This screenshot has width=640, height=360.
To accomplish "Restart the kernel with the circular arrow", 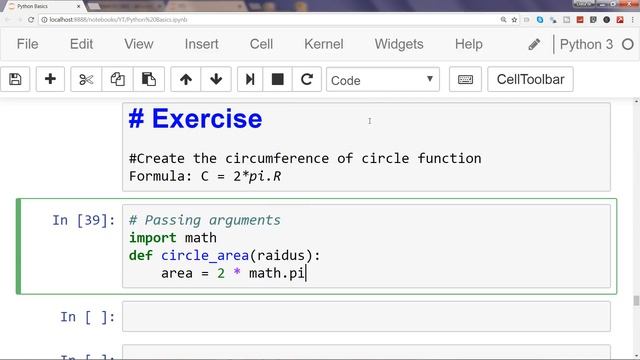I will point(307,79).
